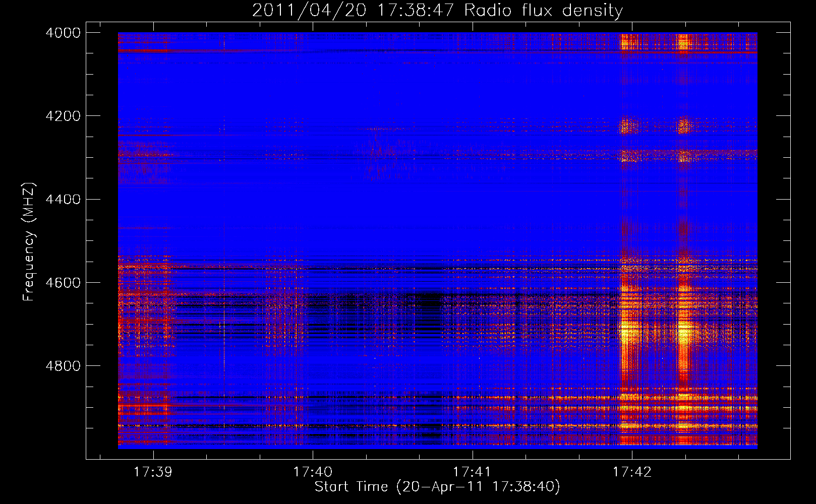Click the 4400 frequency tick label

(63, 200)
